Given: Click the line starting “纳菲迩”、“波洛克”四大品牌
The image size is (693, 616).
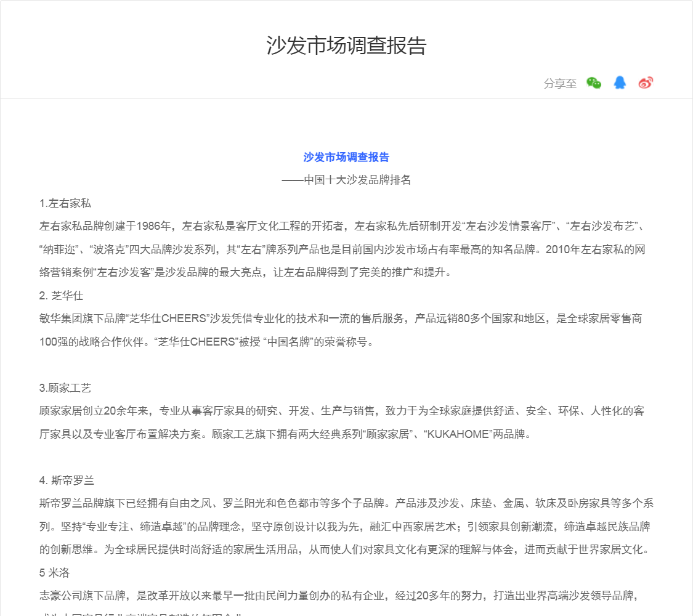Looking at the screenshot, I should point(342,249).
